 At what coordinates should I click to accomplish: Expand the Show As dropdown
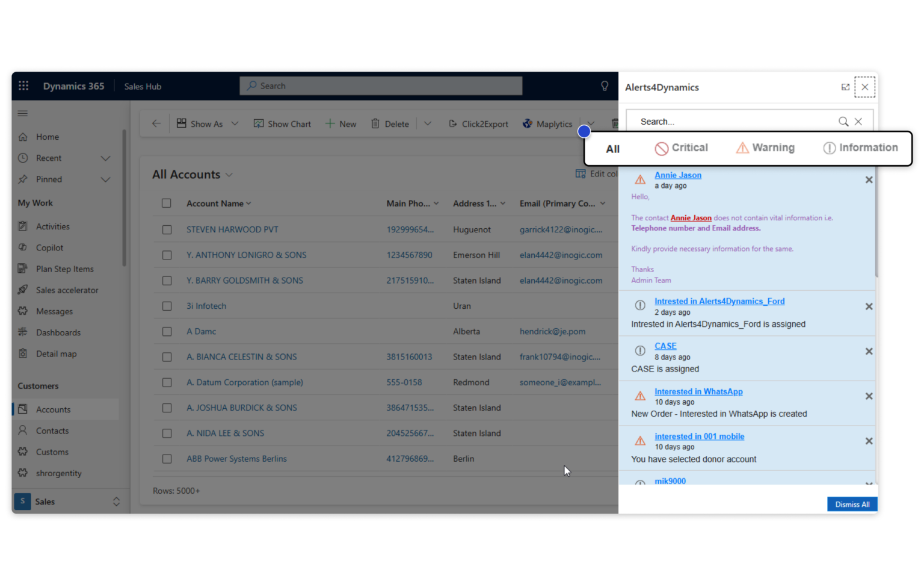[x=235, y=123]
